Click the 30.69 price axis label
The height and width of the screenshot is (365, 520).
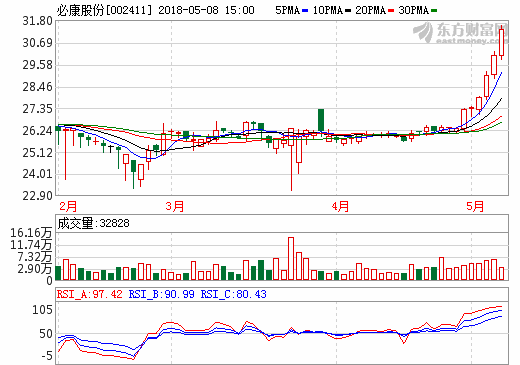pyautogui.click(x=37, y=43)
